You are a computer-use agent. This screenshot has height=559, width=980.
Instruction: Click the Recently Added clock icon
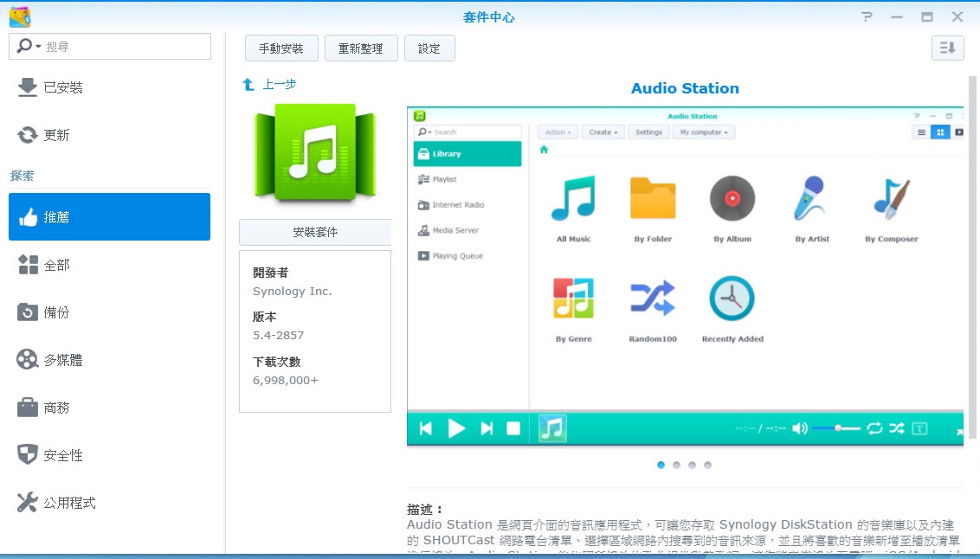point(732,299)
